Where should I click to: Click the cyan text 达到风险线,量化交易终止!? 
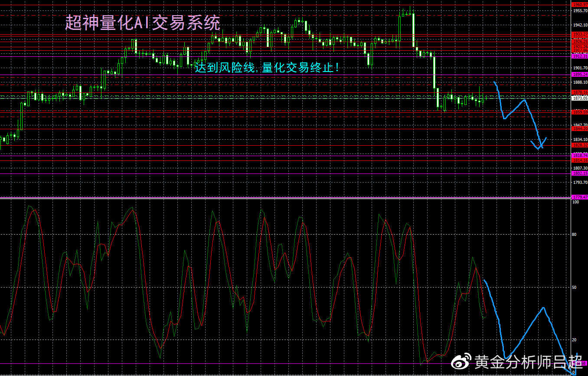tap(267, 67)
